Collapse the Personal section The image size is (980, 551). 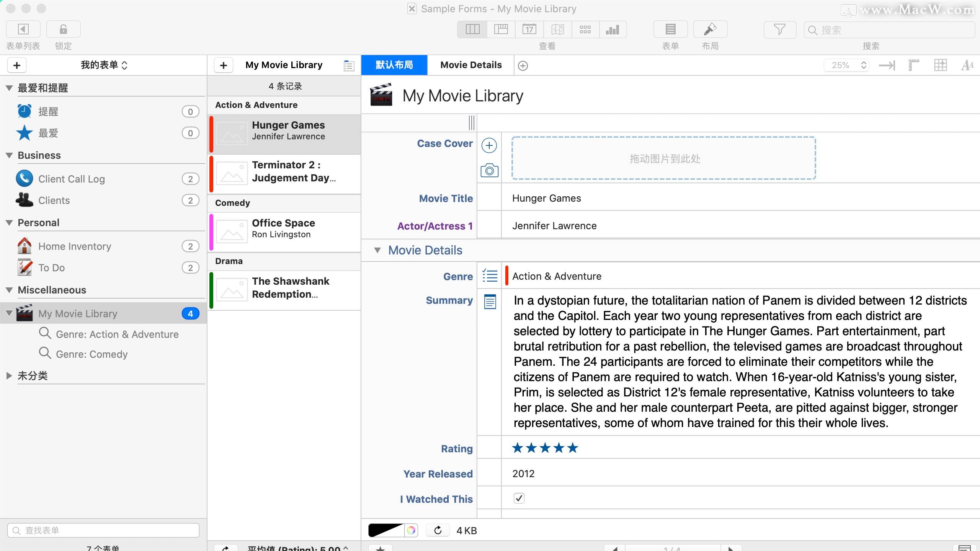tap(10, 223)
